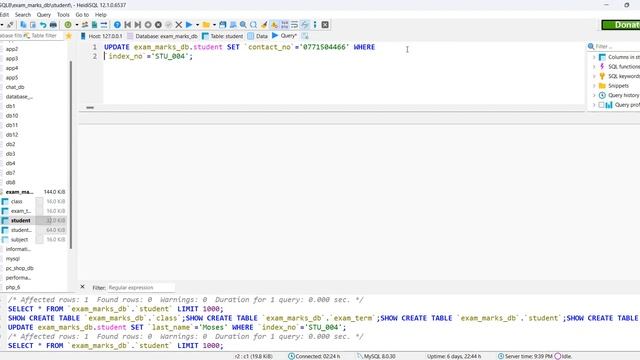Click the broom clear icon in toolbar
640x360 pixels.
pyautogui.click(x=264, y=25)
